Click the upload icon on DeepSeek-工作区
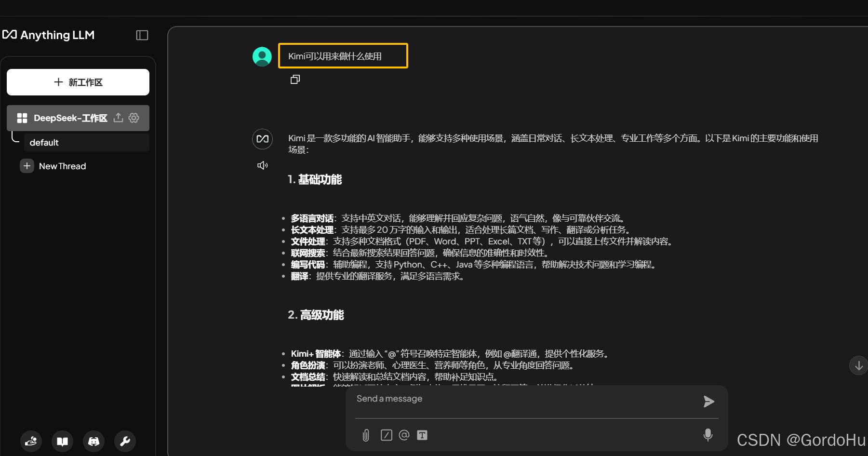 tap(118, 118)
